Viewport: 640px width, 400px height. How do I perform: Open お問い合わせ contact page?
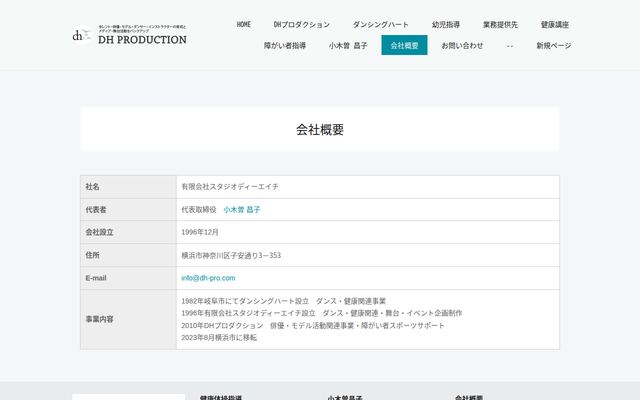point(462,45)
